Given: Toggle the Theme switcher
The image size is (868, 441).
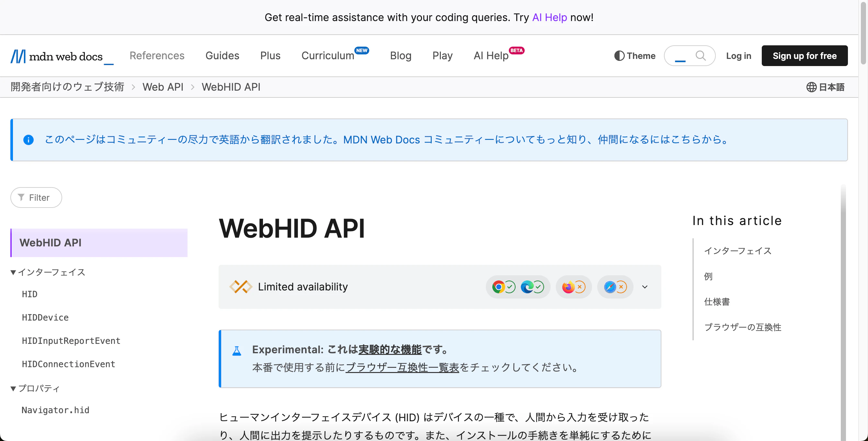Looking at the screenshot, I should 634,56.
